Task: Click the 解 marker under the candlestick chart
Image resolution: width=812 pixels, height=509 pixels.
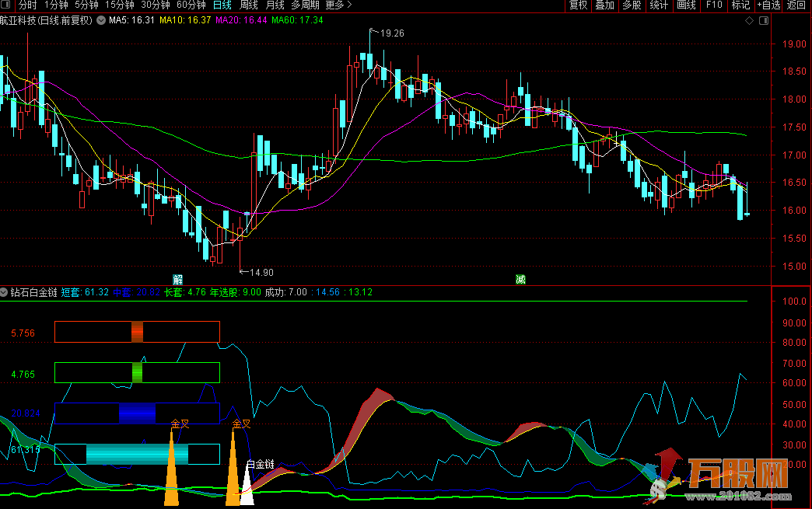Action: coord(177,280)
